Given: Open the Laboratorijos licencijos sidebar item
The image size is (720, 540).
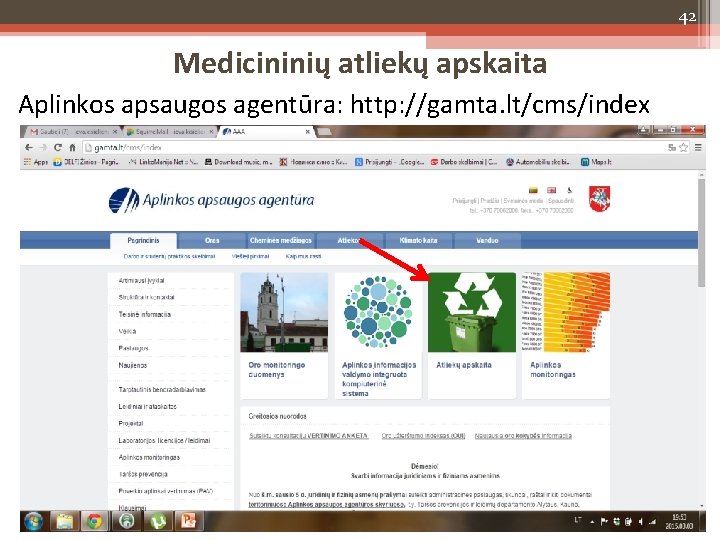Looking at the screenshot, I should click(x=164, y=440).
